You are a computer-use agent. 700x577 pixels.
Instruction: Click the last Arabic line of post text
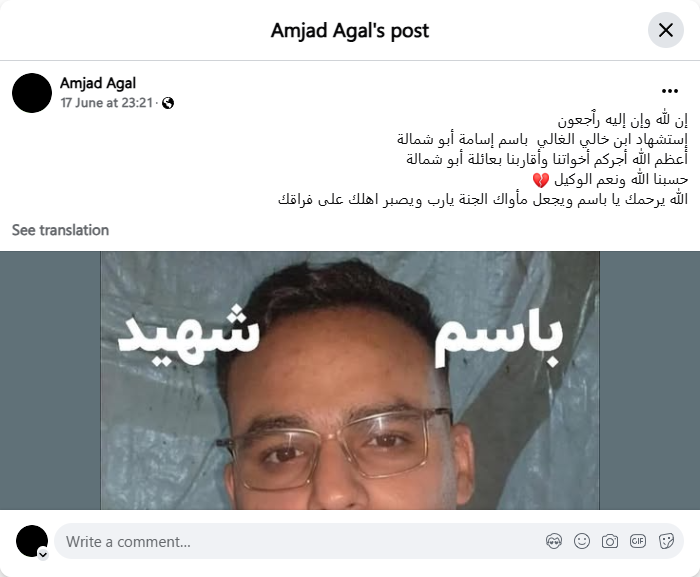(x=483, y=199)
